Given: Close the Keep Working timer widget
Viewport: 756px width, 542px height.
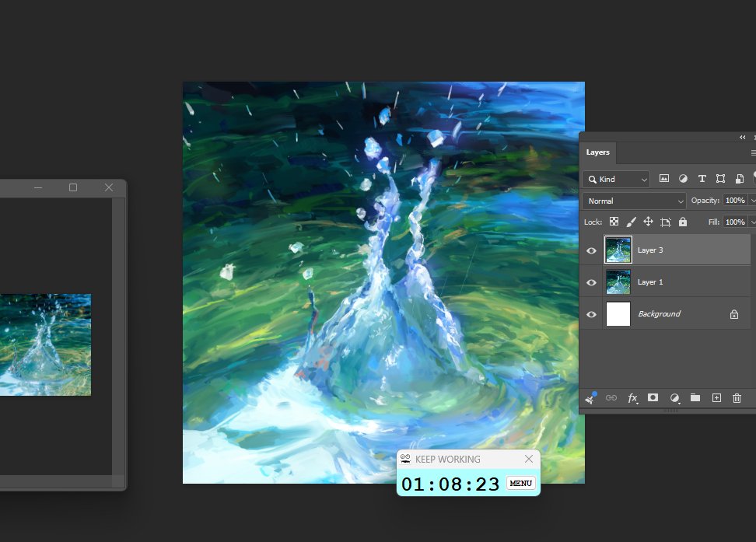Looking at the screenshot, I should pyautogui.click(x=528, y=459).
